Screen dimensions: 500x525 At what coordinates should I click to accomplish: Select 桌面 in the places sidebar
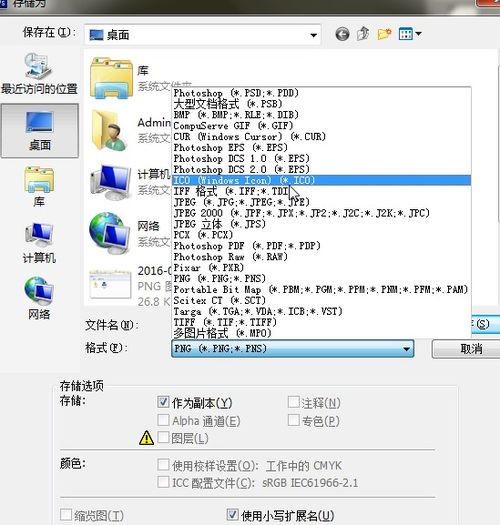point(40,131)
